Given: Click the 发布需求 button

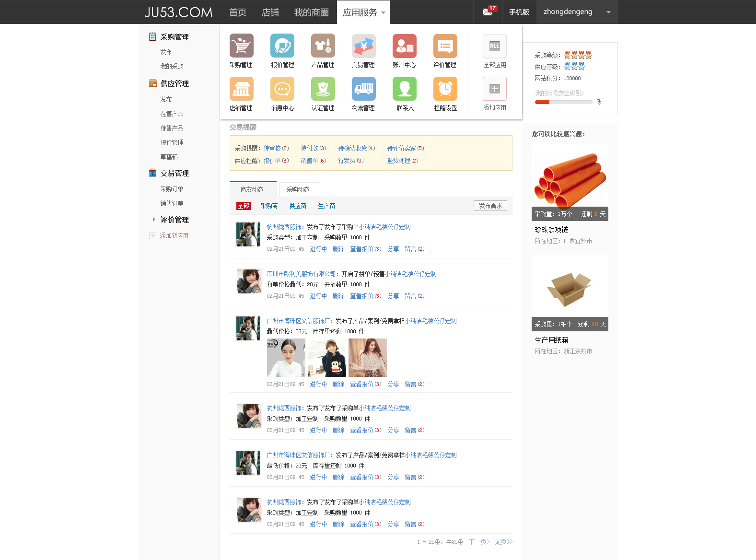Looking at the screenshot, I should 490,206.
